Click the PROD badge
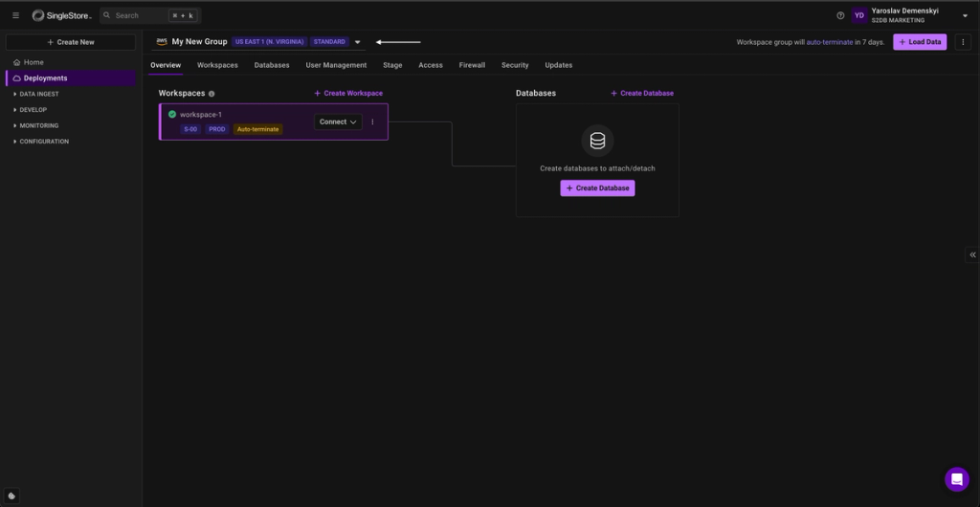This screenshot has height=507, width=980. pos(217,129)
